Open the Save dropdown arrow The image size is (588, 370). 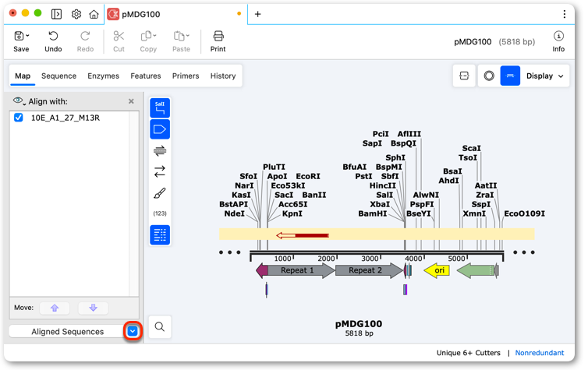click(x=27, y=36)
